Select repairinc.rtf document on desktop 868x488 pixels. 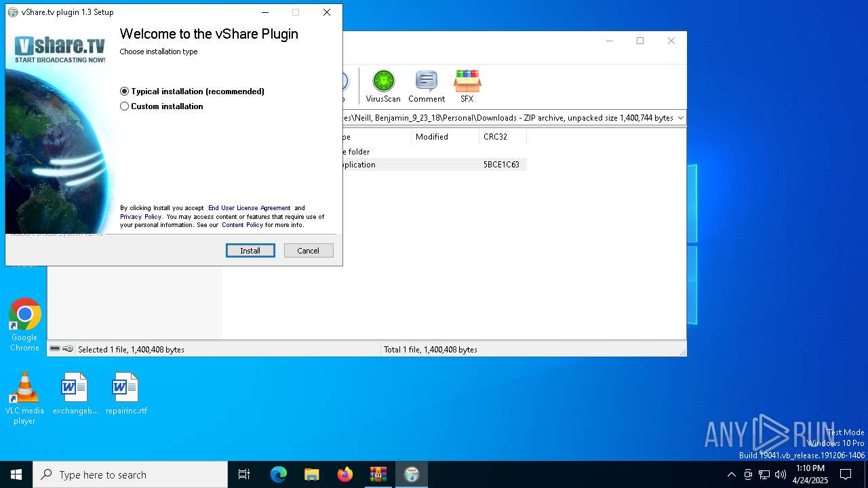(126, 394)
